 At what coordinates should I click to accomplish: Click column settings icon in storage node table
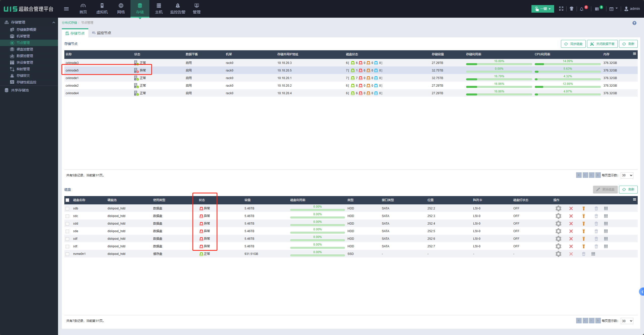(634, 54)
